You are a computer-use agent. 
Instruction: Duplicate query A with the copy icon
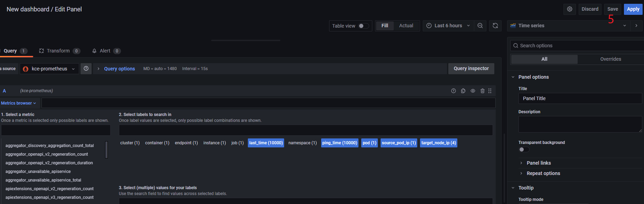click(x=463, y=91)
